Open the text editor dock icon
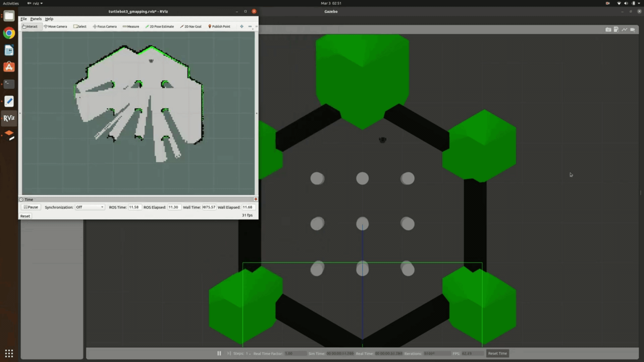The height and width of the screenshot is (362, 644). click(x=9, y=101)
